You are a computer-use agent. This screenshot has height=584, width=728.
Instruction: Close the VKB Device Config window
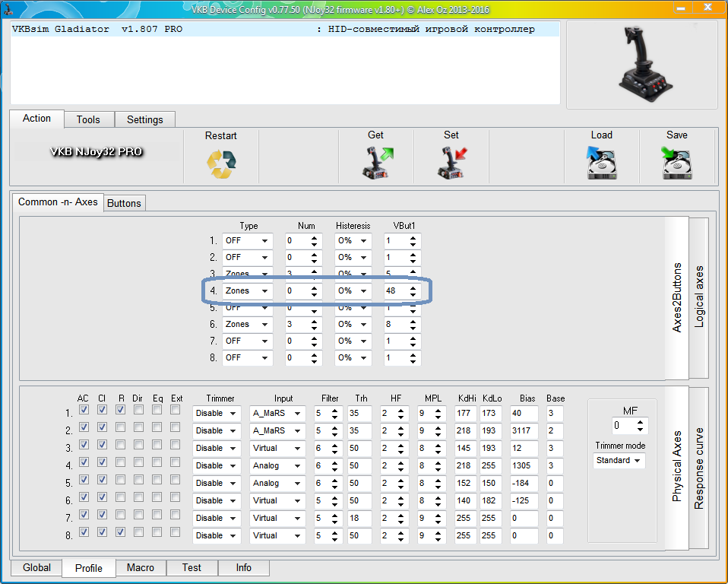(707, 7)
